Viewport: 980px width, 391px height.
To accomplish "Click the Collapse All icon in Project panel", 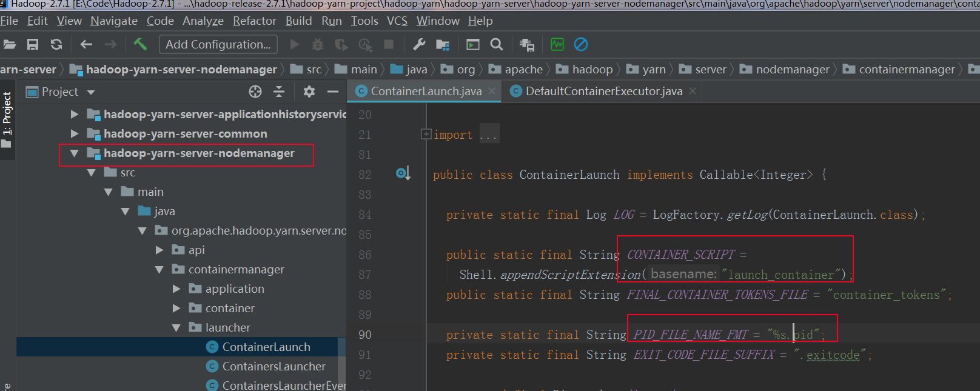I will pyautogui.click(x=279, y=92).
